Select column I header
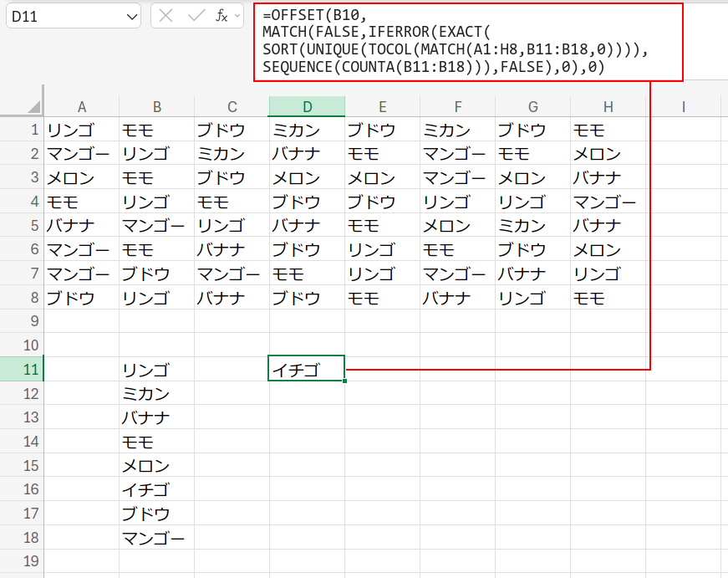The image size is (728, 578). pos(683,106)
